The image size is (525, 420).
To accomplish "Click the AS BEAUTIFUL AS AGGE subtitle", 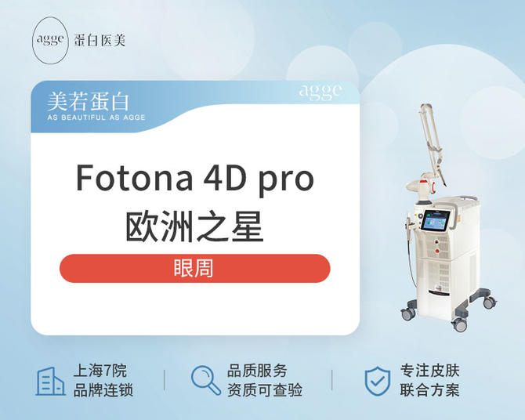I will [96, 118].
